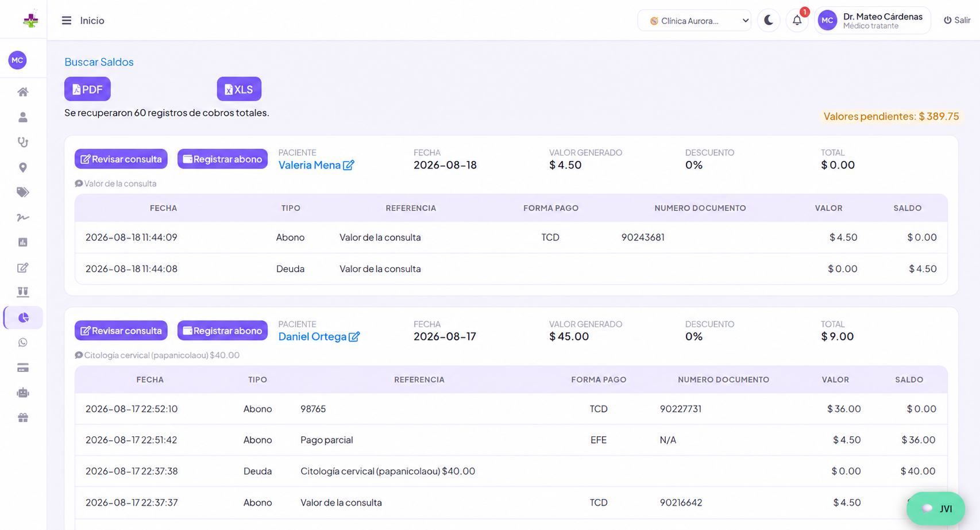Click the Valor generado $ 4.50 amount

565,165
